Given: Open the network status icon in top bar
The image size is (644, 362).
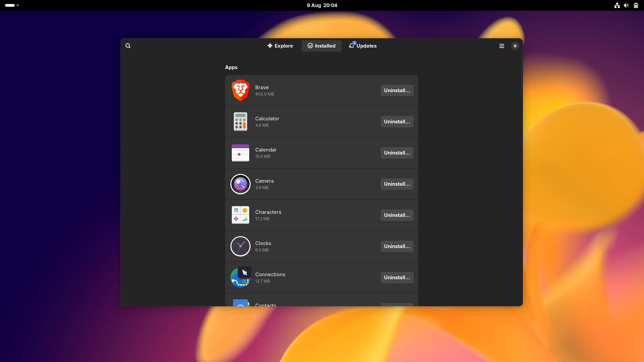Looking at the screenshot, I should pyautogui.click(x=617, y=5).
